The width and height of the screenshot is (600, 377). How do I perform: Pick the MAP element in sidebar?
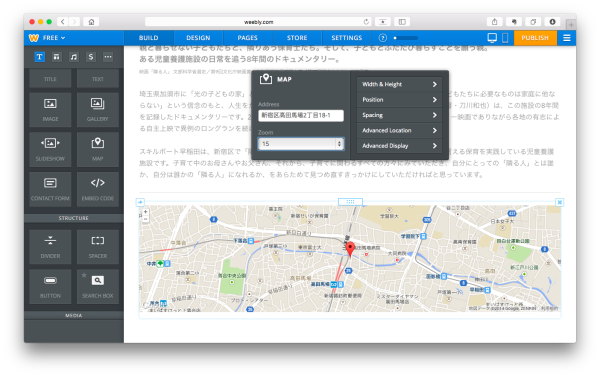click(x=98, y=149)
